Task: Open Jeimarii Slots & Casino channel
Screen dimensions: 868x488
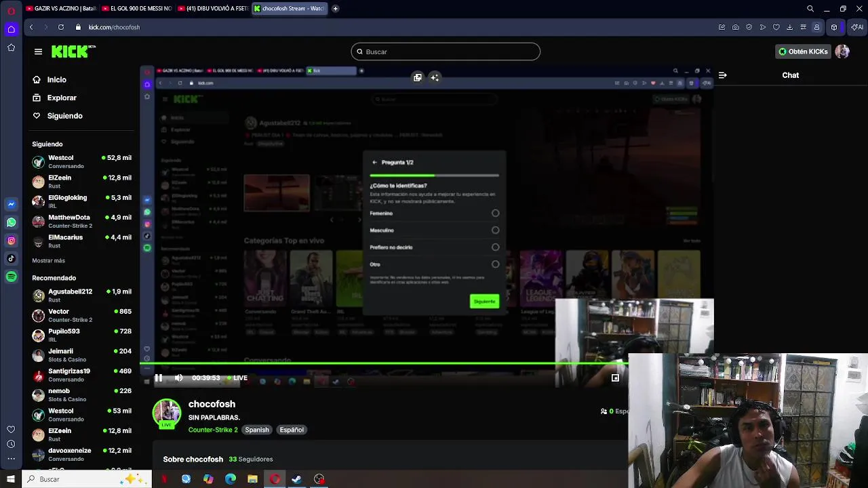Action: tap(82, 355)
